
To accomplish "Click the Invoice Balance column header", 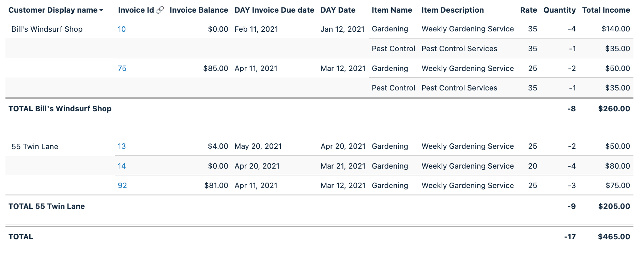I will pyautogui.click(x=199, y=10).
